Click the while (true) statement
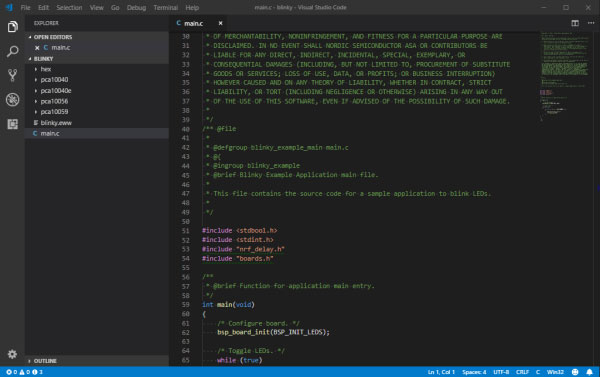 click(x=240, y=361)
